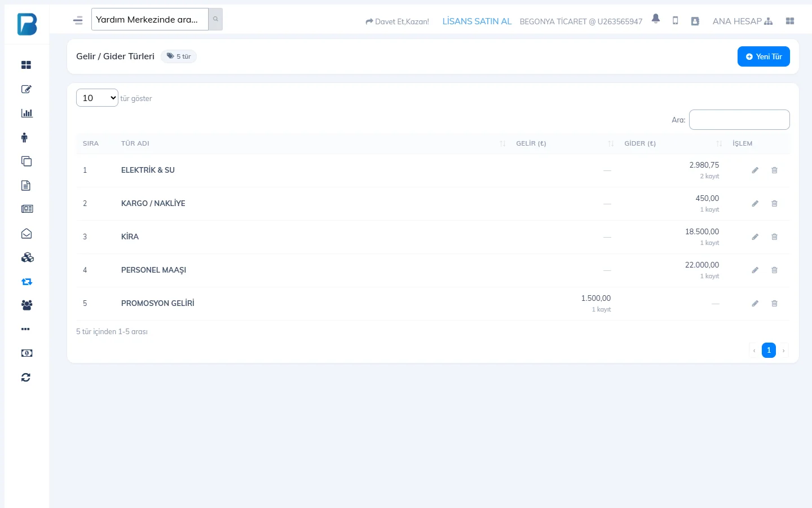The width and height of the screenshot is (812, 508).
Task: Open the ANA HESAP account switcher
Action: click(743, 21)
